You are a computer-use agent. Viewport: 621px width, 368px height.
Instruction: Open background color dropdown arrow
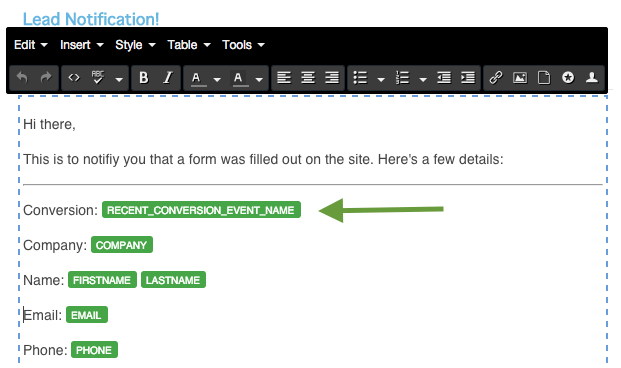tap(259, 79)
